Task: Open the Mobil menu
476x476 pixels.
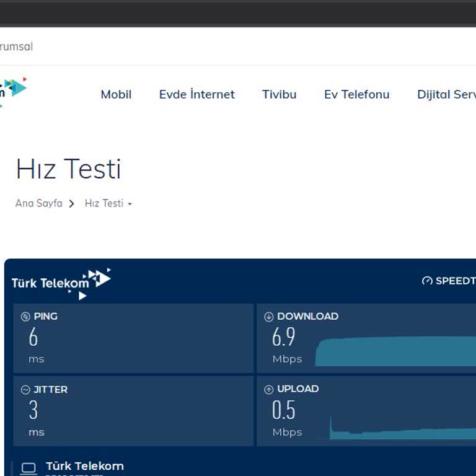Action: click(x=116, y=94)
